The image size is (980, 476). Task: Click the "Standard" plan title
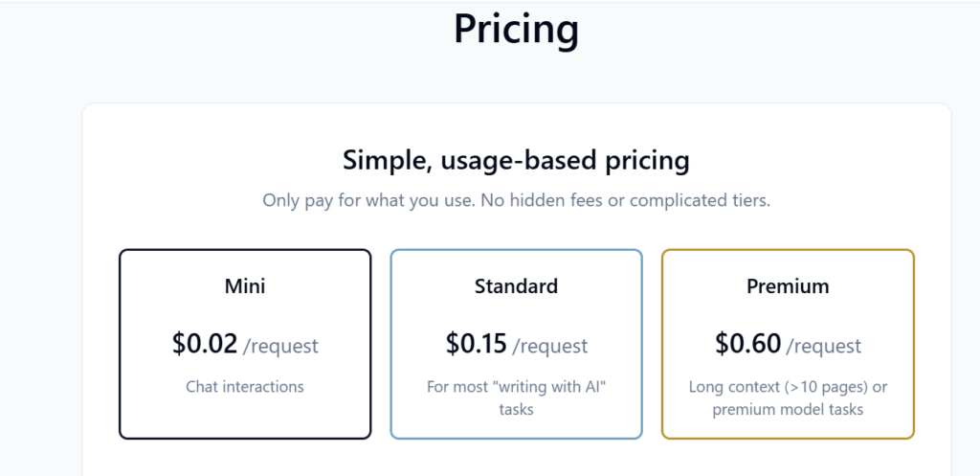coord(516,285)
